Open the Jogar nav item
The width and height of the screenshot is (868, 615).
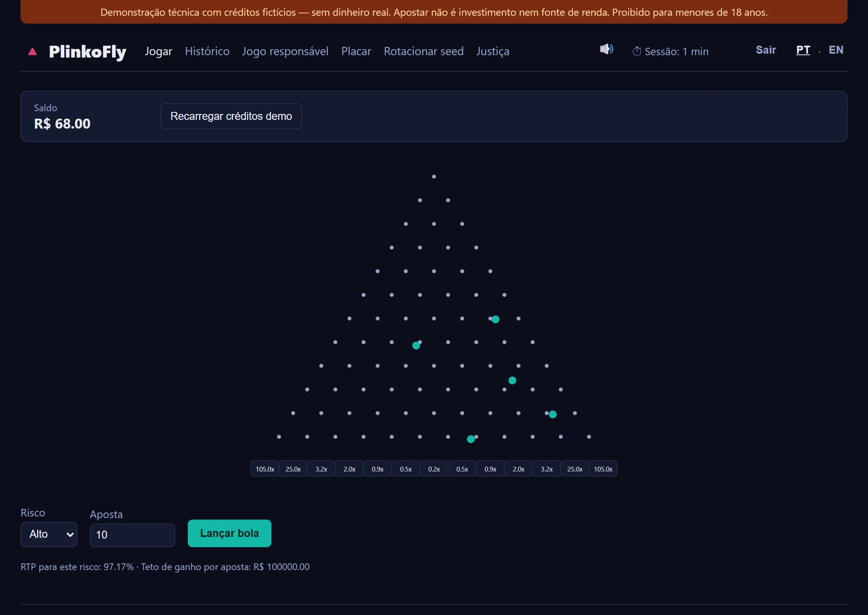click(158, 51)
